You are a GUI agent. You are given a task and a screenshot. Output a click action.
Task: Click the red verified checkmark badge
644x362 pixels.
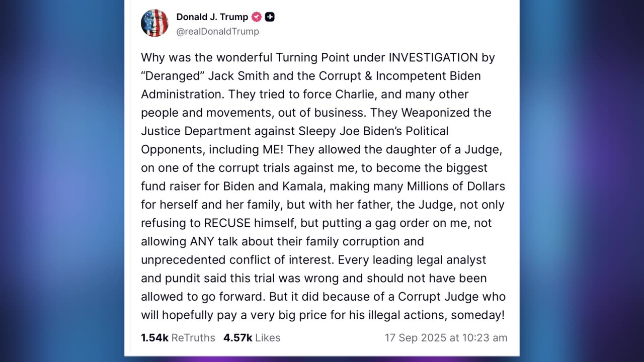257,17
